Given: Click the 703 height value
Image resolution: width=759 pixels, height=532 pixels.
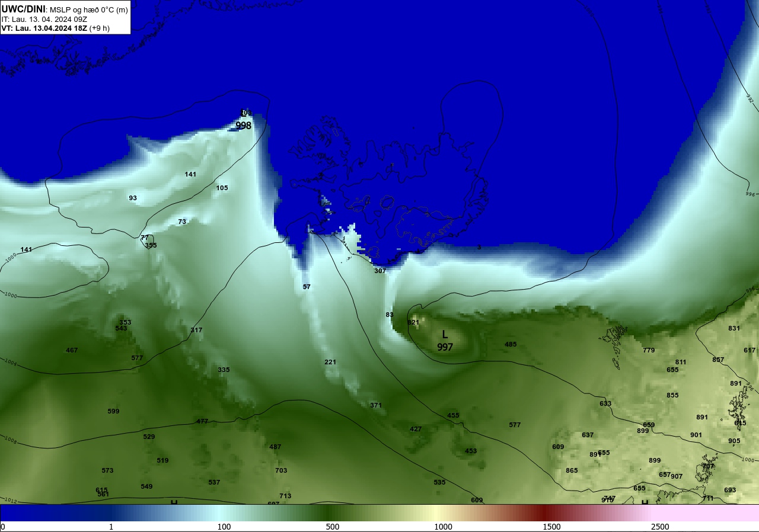Looking at the screenshot, I should pyautogui.click(x=281, y=470).
